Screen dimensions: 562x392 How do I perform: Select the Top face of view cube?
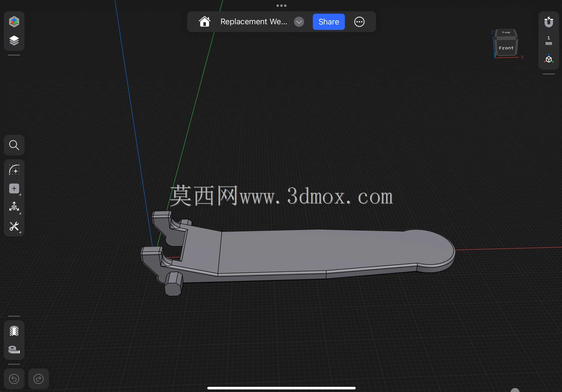pos(506,33)
